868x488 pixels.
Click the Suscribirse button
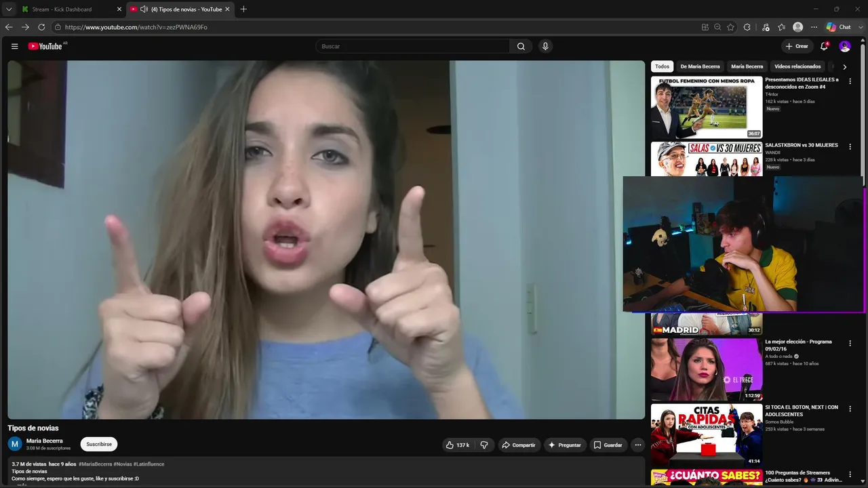click(99, 445)
